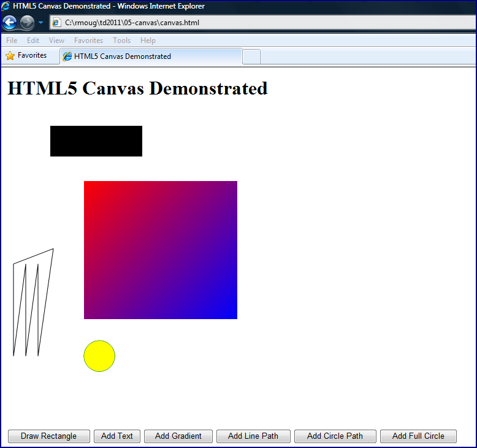Open the Favorites bar button
Screen dimensions: 477x448
point(26,55)
